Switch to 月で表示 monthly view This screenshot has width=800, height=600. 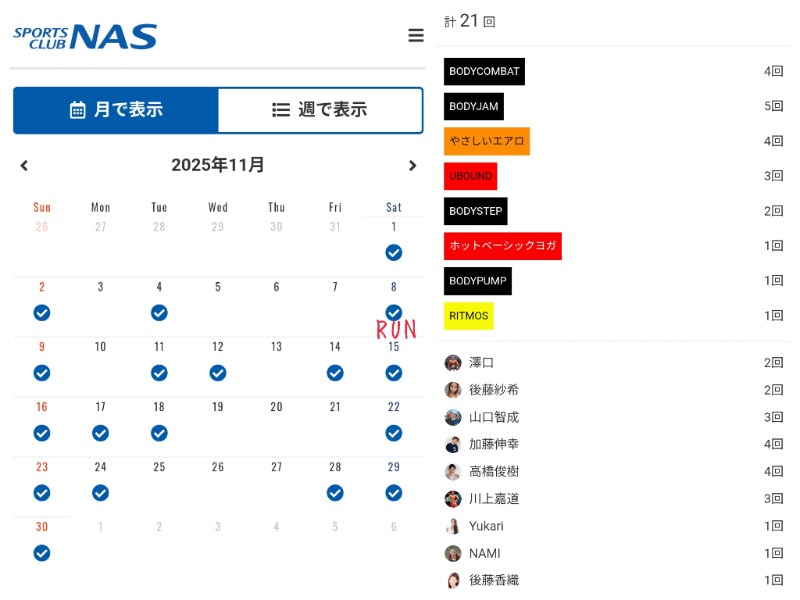116,110
